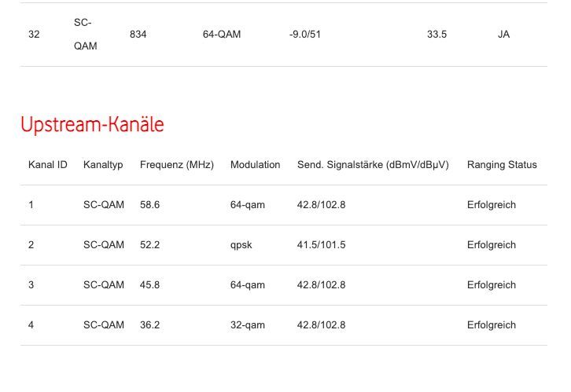Viewport: 571px width, 392px height.
Task: Click the 52.2 frequency value
Action: pos(149,245)
